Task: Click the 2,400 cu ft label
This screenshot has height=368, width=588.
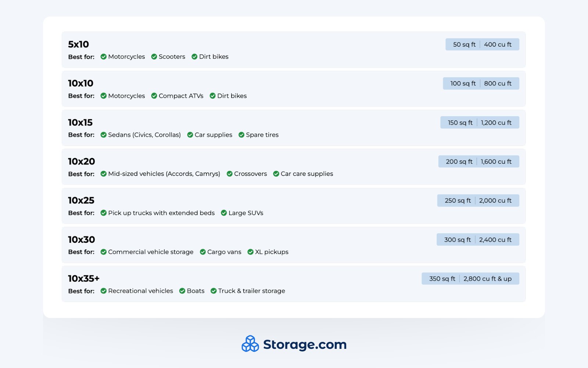Action: point(495,240)
